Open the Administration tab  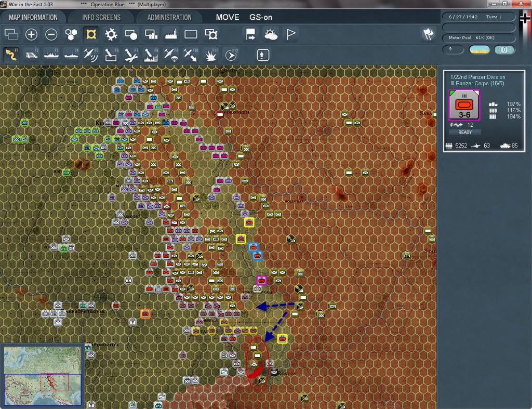coord(169,17)
